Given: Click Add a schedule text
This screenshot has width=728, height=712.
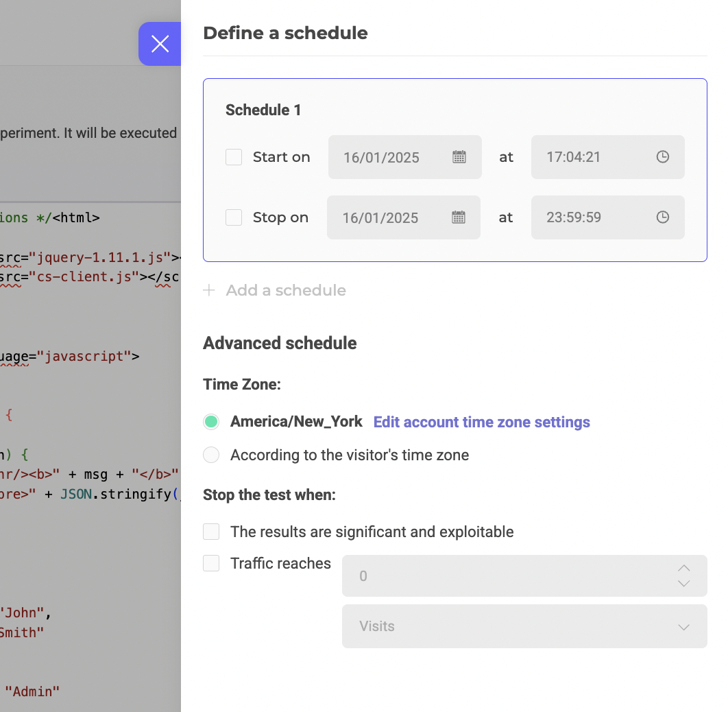Looking at the screenshot, I should click(x=286, y=290).
